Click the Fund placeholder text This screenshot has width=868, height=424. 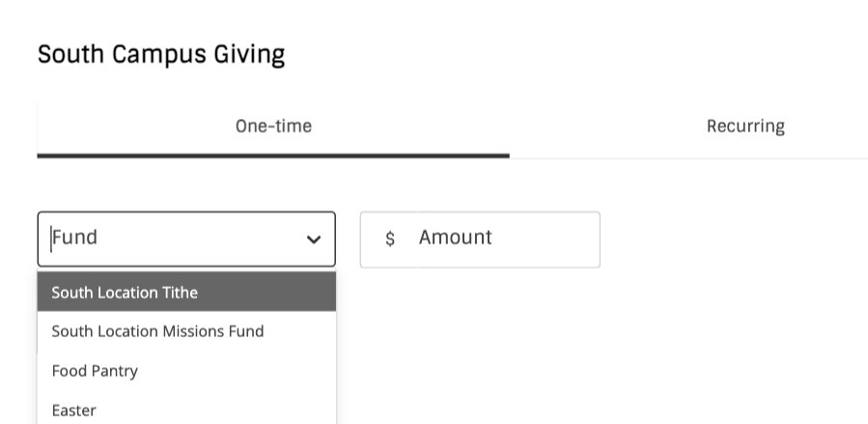point(75,238)
